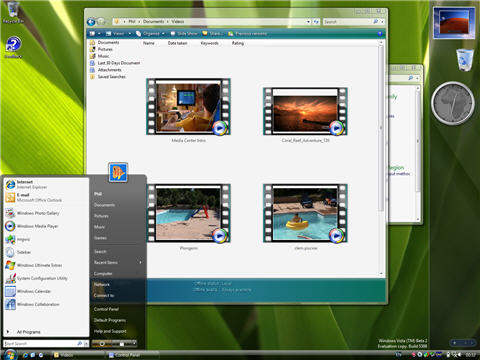
Task: Click the Start orb button
Action: point(10,354)
